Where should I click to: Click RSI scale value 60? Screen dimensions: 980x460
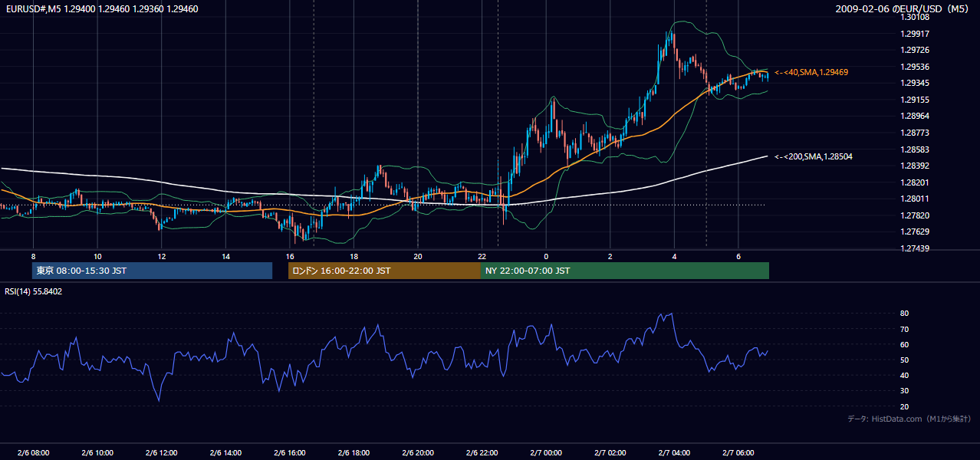[905, 344]
